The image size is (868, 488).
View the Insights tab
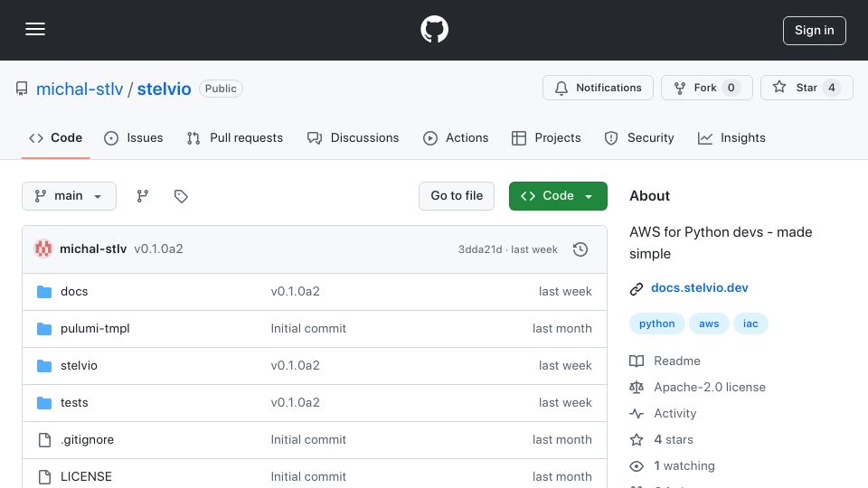(731, 137)
